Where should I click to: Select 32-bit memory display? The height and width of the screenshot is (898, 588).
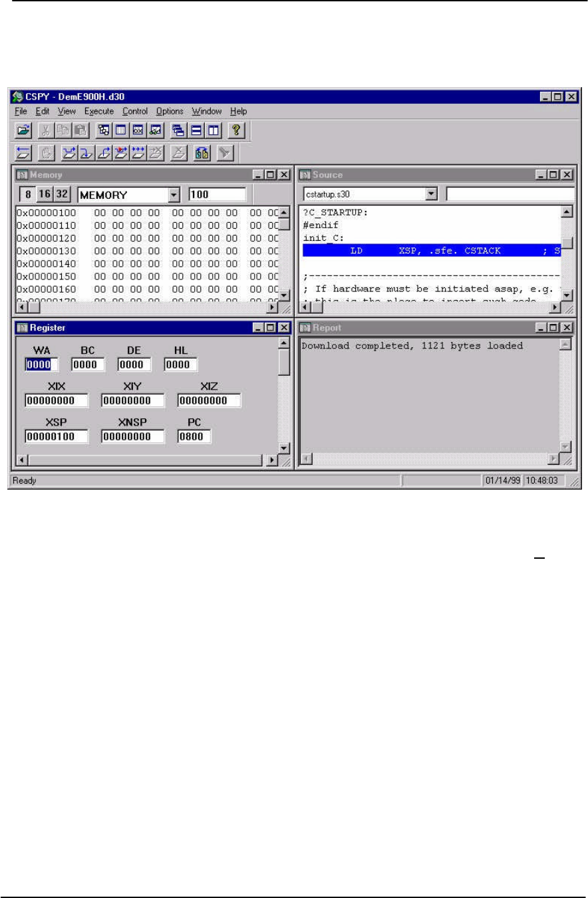[x=62, y=195]
